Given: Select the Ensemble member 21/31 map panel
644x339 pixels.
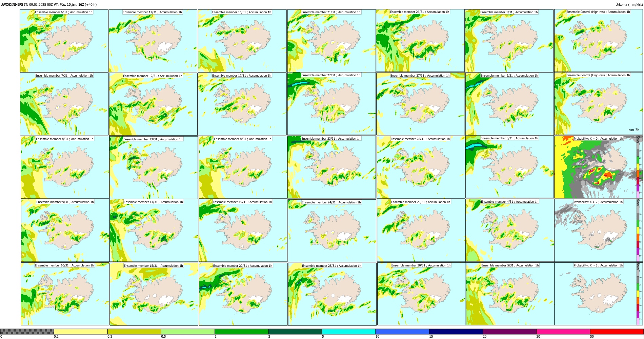Looking at the screenshot, I should click(x=331, y=41).
